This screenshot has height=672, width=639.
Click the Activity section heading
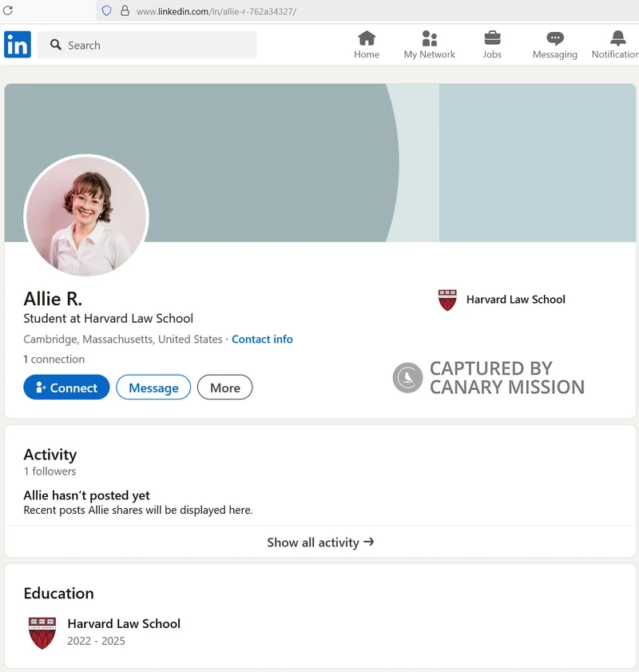pos(50,455)
